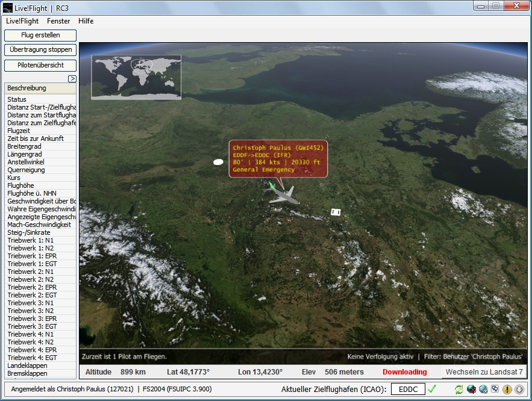Click the Altitude 899 km readout
532x401 pixels.
tap(115, 372)
